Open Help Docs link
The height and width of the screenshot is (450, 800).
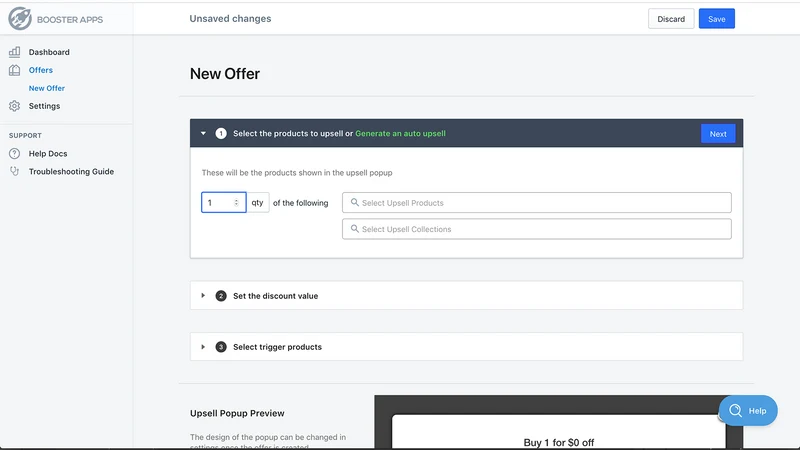coord(48,154)
